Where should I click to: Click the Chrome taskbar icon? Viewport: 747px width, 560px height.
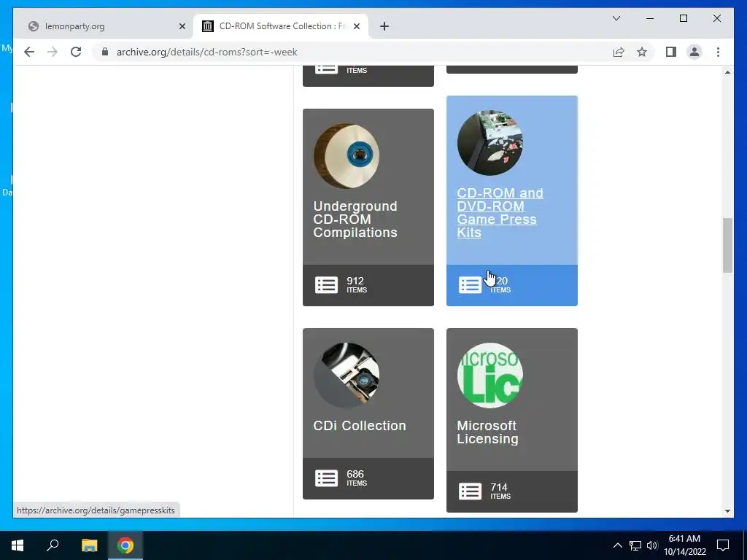(125, 545)
